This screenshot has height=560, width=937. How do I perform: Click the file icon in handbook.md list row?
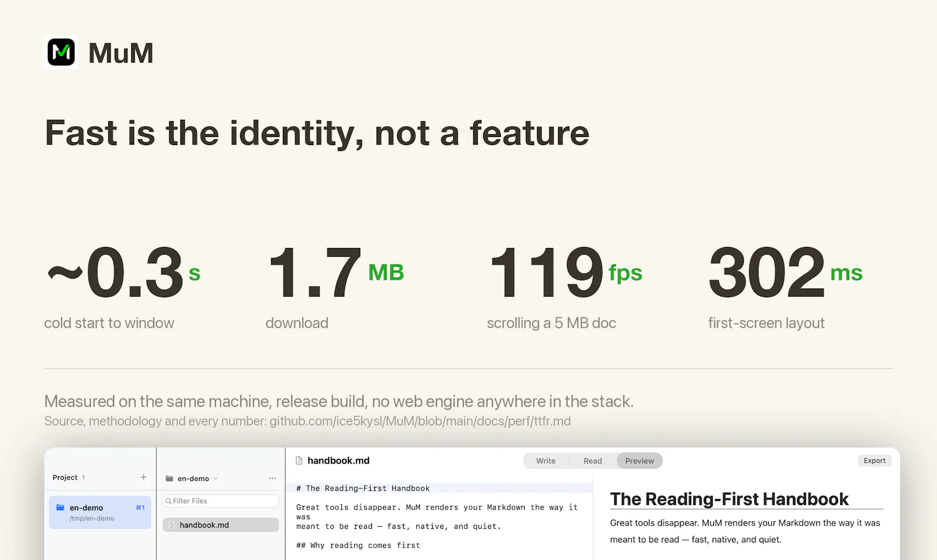pyautogui.click(x=172, y=525)
